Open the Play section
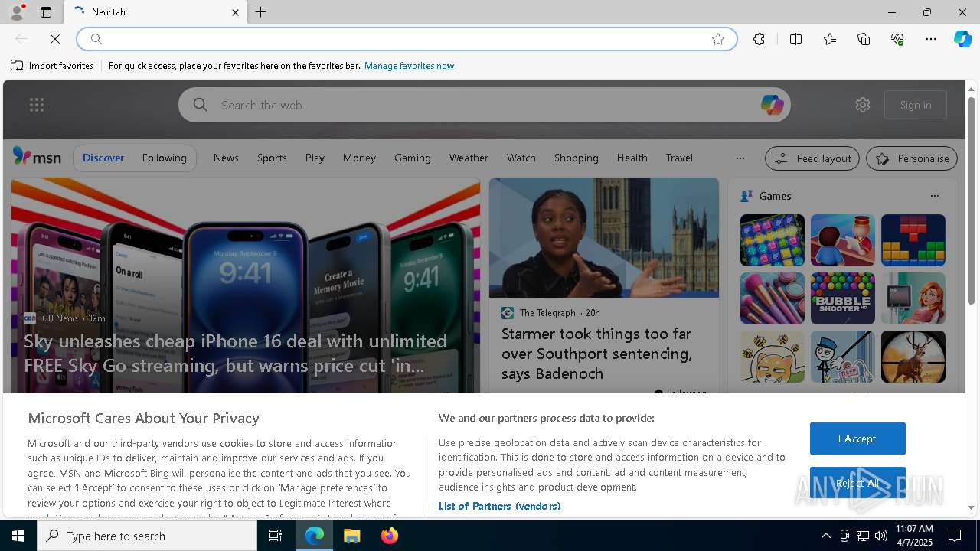Viewport: 980px width, 551px height. (315, 158)
